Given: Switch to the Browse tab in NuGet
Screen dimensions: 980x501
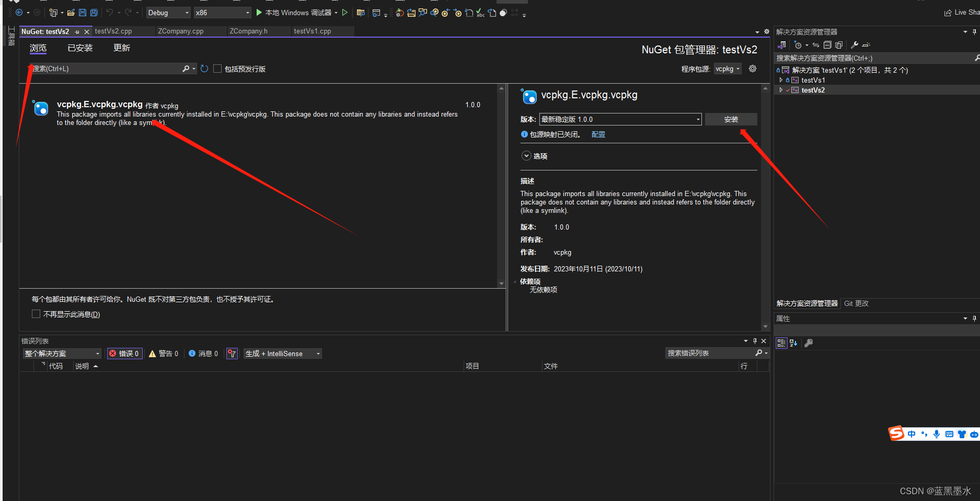Looking at the screenshot, I should [x=38, y=48].
